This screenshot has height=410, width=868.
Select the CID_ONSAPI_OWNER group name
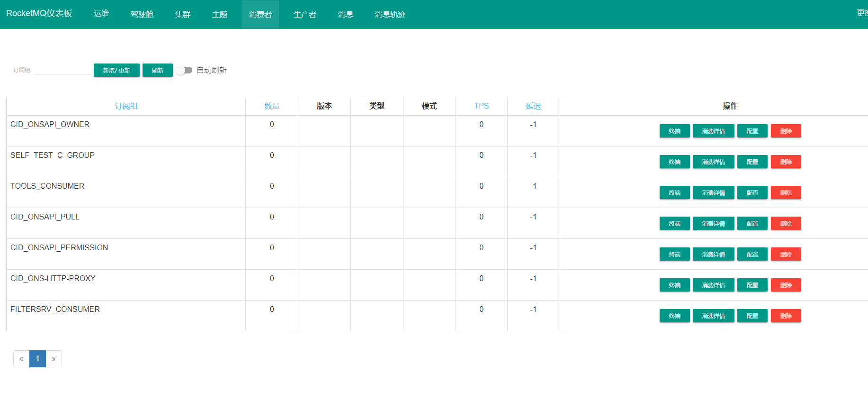tap(50, 124)
